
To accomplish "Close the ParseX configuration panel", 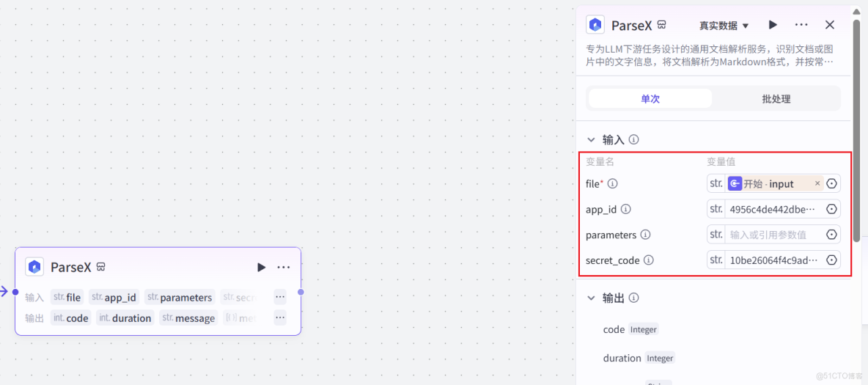I will (x=830, y=24).
